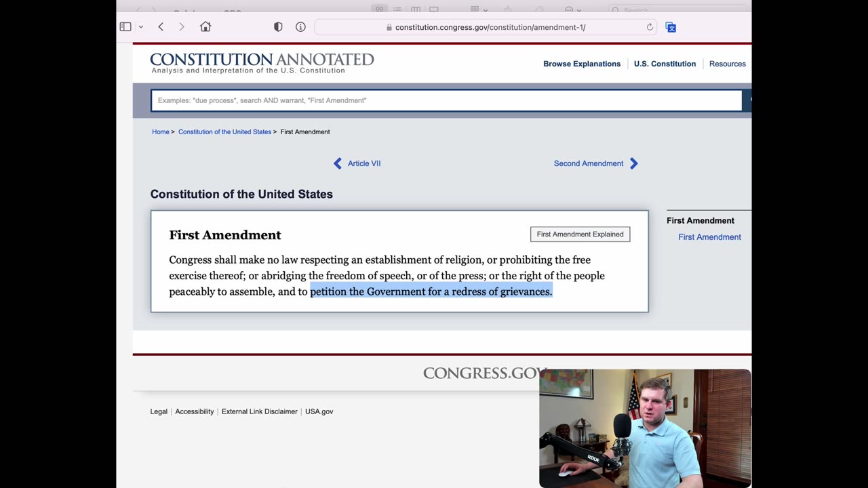Open the Browse Explanations menu
Viewport: 868px width, 488px height.
point(582,64)
